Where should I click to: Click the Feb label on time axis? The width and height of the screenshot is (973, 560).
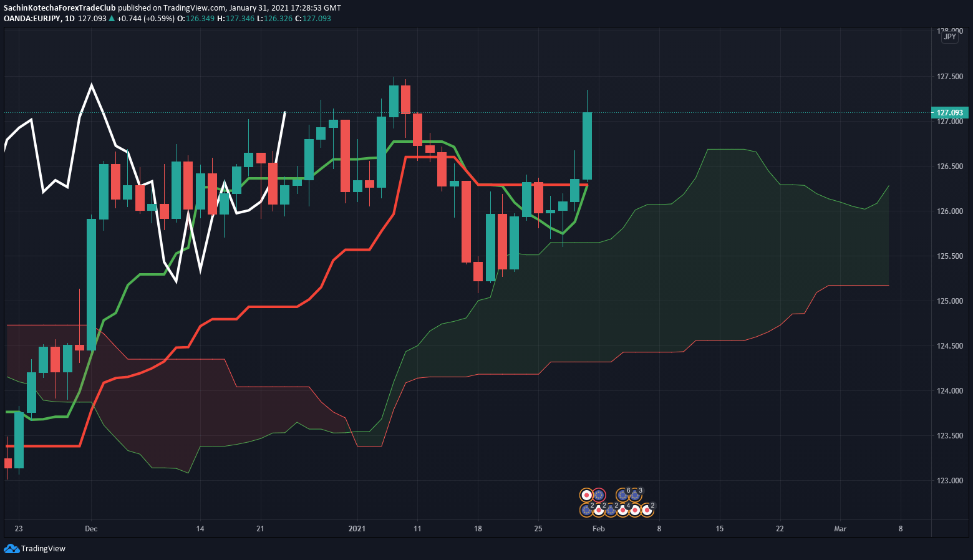click(598, 529)
